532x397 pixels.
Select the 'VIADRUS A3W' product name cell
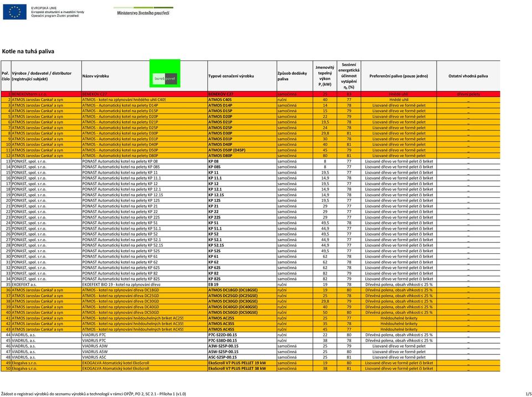pos(144,346)
